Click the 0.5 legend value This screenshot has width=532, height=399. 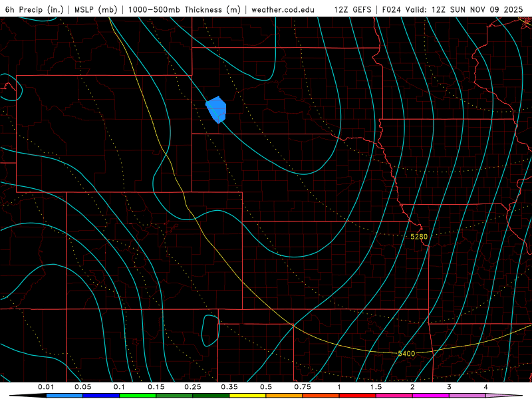click(x=266, y=387)
